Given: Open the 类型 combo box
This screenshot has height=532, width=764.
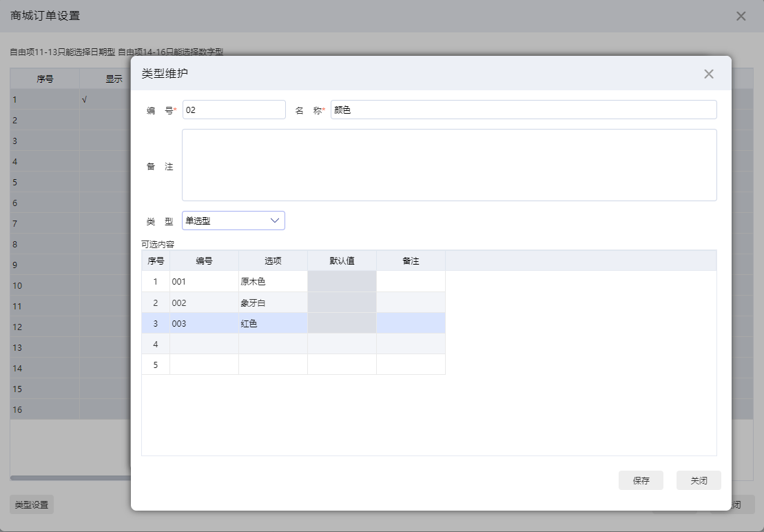Looking at the screenshot, I should click(x=234, y=221).
